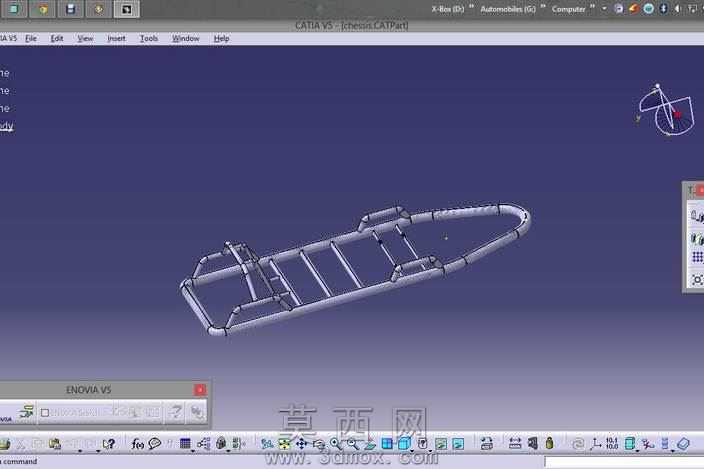
Task: Click the Zoom Out magnifier
Action: click(x=352, y=444)
